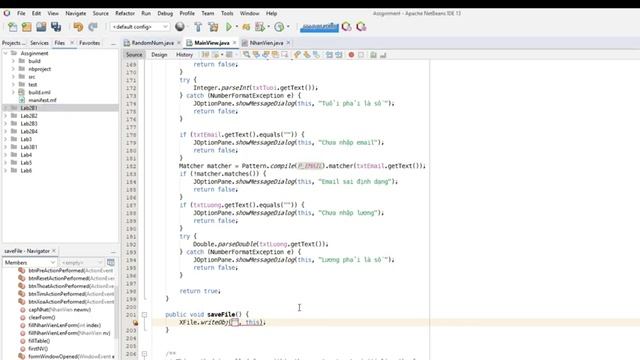Screen dimensions: 640x360
Task: Close the saveFile Navigator tab
Action: [54, 251]
